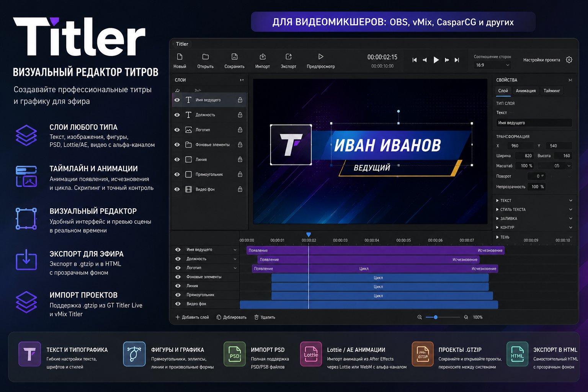The width and height of the screenshot is (588, 392).
Task: Select the Видео фон film icon
Action: (x=188, y=189)
